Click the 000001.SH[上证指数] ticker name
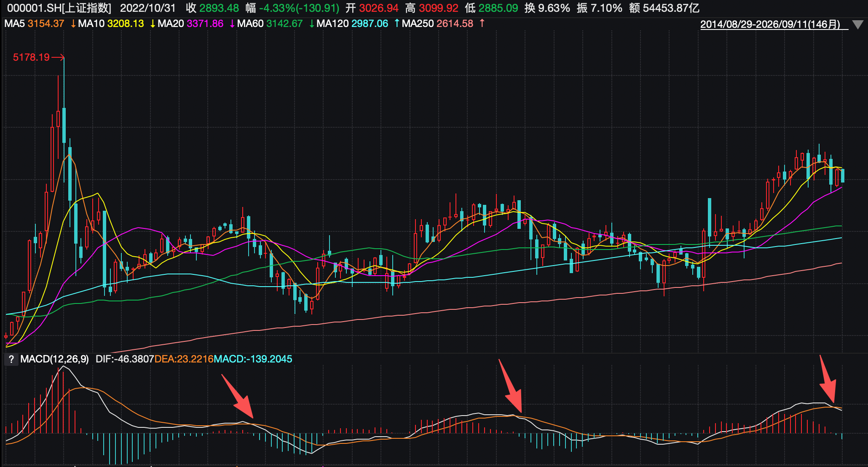 [59, 8]
